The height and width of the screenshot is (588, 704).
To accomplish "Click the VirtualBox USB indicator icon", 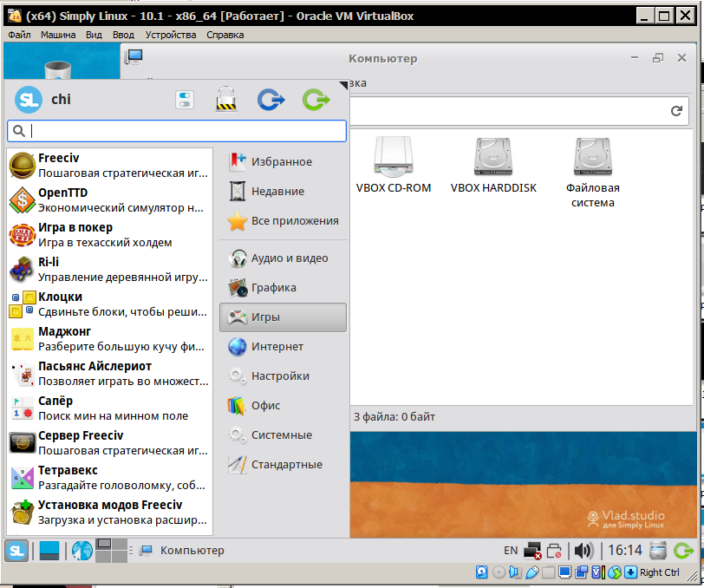I will [x=532, y=572].
